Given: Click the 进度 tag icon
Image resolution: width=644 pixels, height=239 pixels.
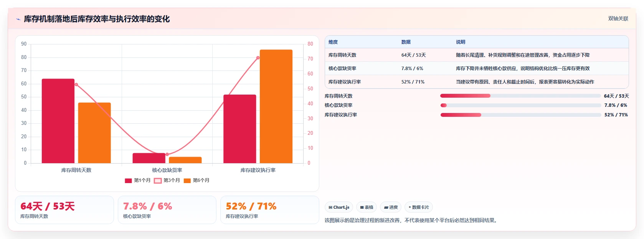Looking at the screenshot, I should pos(386,207).
